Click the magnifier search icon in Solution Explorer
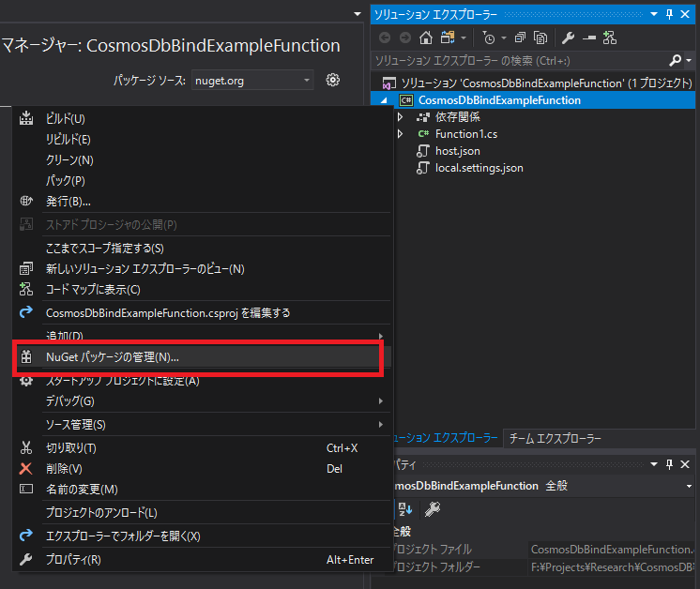This screenshot has height=589, width=700. tap(675, 60)
